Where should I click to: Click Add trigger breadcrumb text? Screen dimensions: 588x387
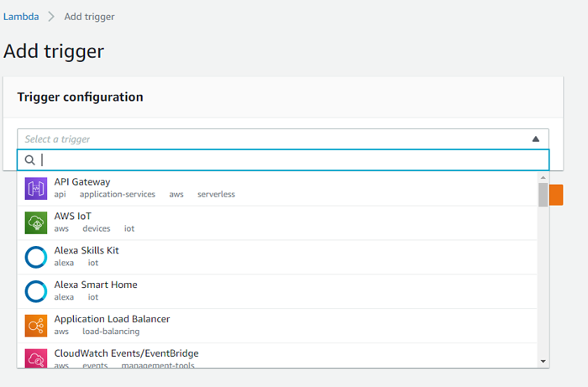[89, 17]
